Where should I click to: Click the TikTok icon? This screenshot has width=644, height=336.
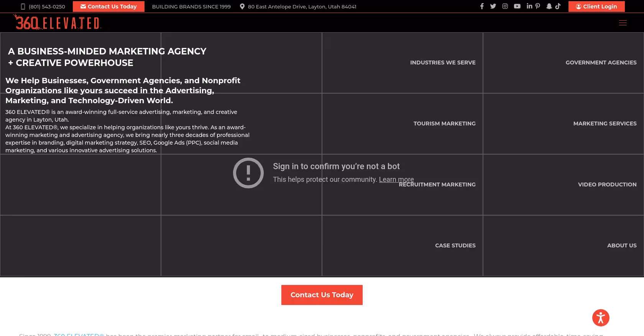pyautogui.click(x=558, y=6)
